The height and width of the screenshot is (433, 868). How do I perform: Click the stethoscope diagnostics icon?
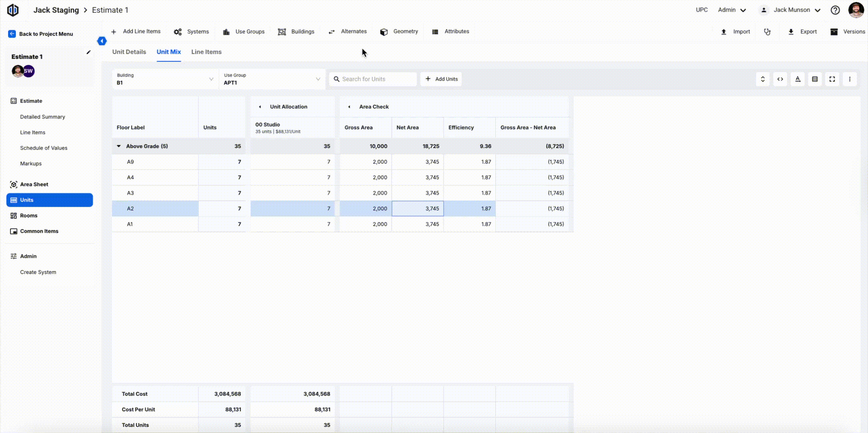767,32
